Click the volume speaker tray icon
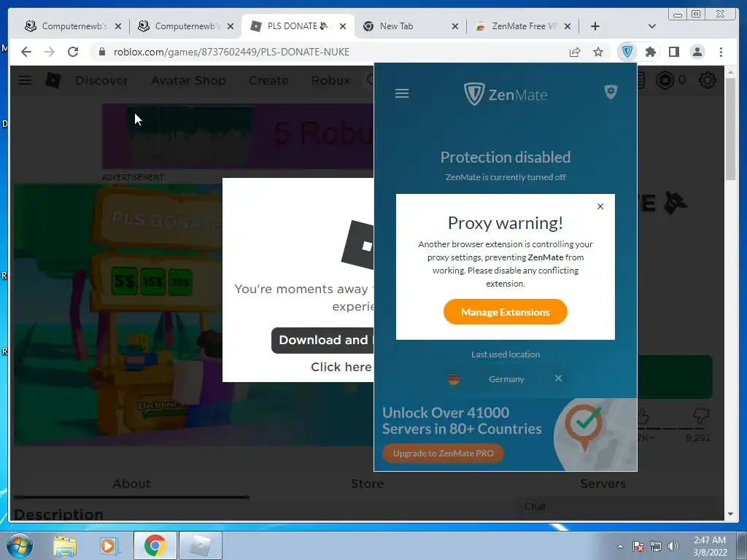Screen dimensions: 747x560 (x=673, y=546)
